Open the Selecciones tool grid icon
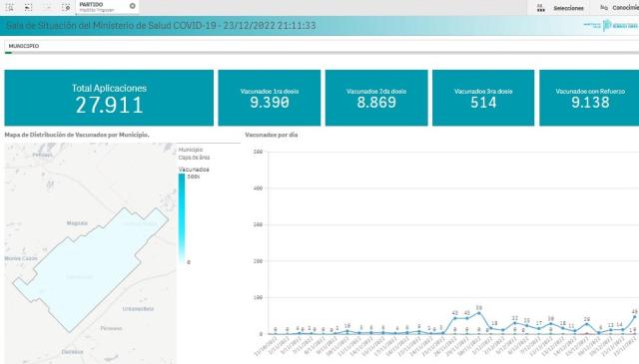 (541, 8)
